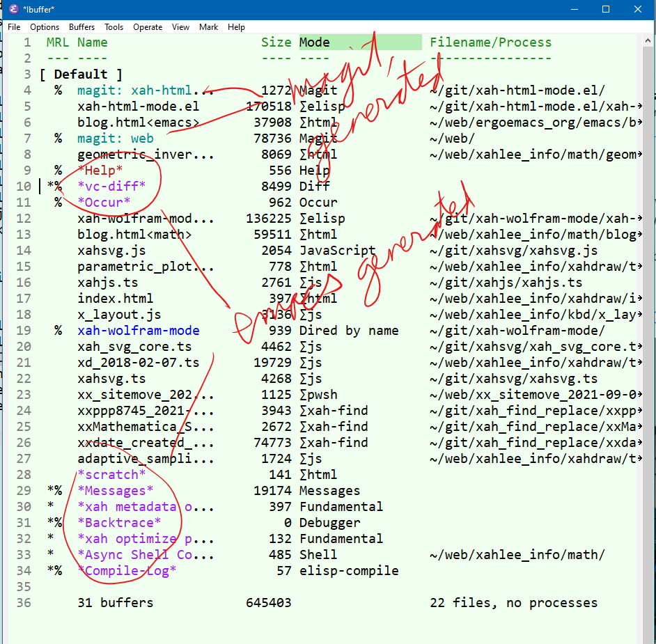
Task: Click the elisp-compile mode entry
Action: tap(349, 571)
